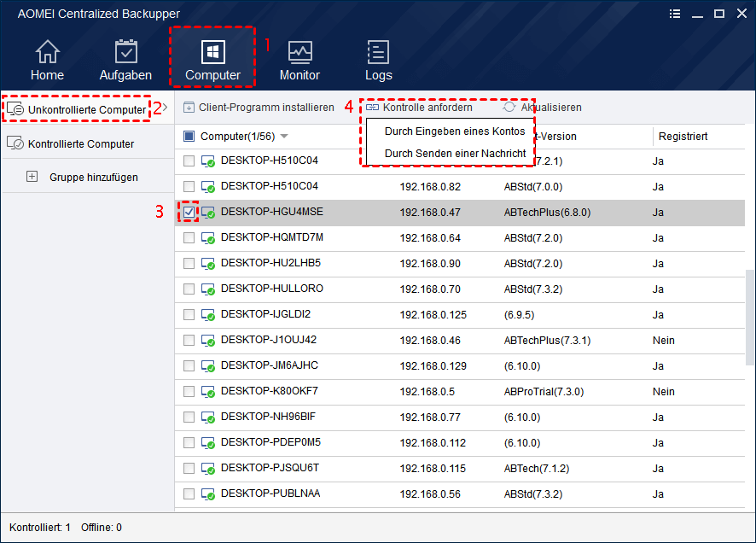Click the Aktualisieren refresh icon
Screen dimensions: 756x543
click(x=509, y=107)
